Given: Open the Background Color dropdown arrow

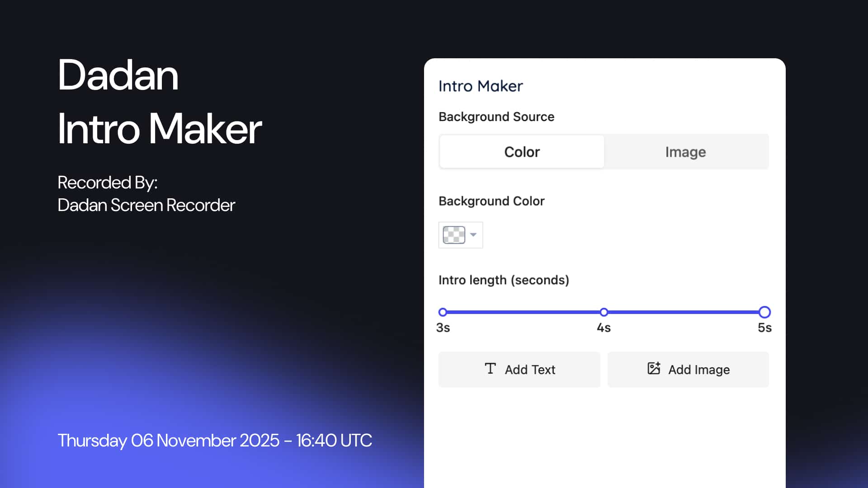Looking at the screenshot, I should [x=473, y=235].
